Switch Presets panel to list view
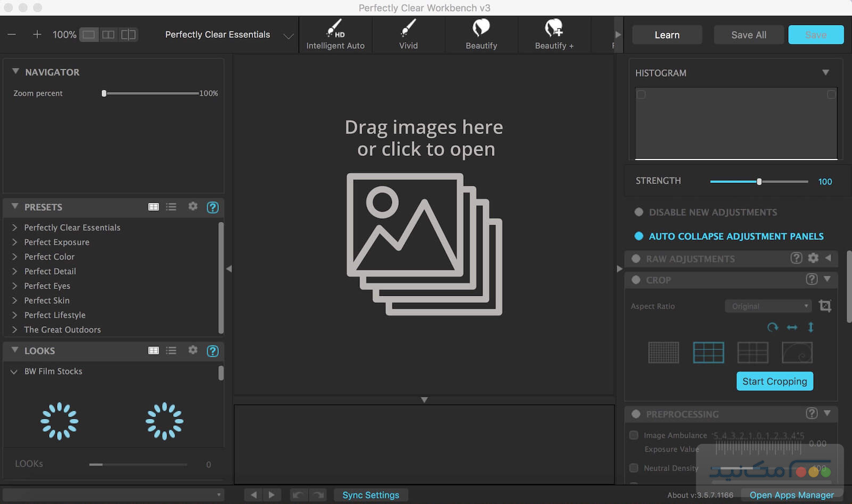This screenshot has width=852, height=504. point(171,207)
